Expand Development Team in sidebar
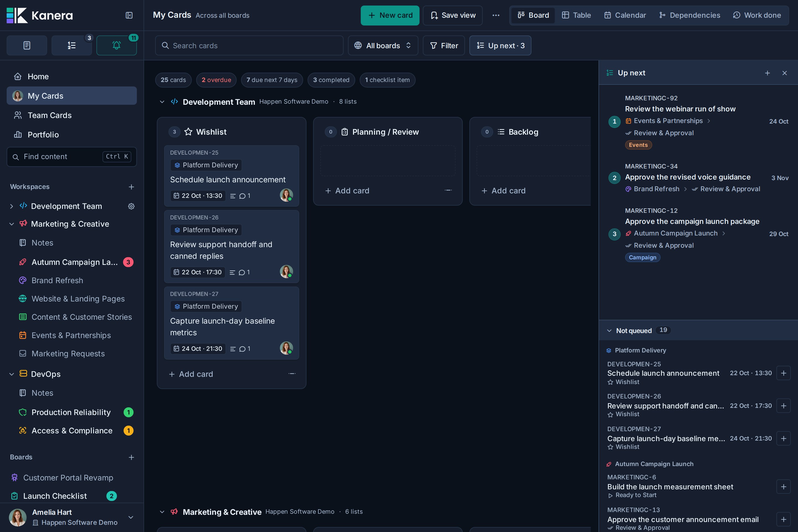This screenshot has height=532, width=798. pos(12,206)
